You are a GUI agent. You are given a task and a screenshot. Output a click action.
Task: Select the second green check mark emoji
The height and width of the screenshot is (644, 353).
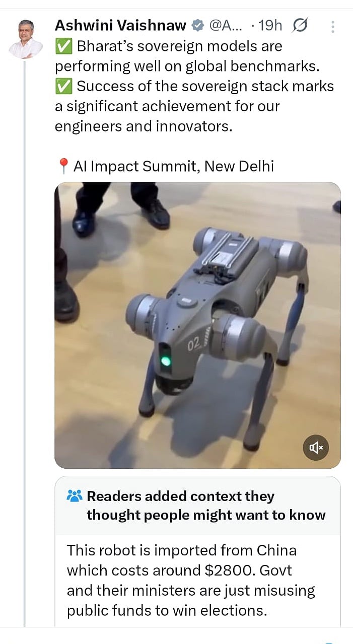[x=63, y=87]
